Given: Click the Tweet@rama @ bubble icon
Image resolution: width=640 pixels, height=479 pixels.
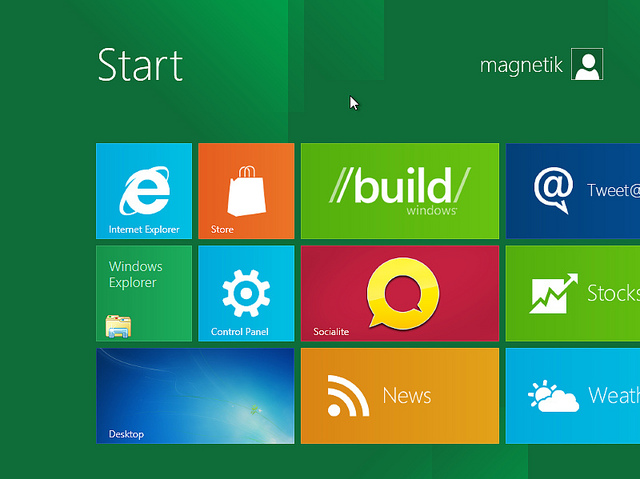Looking at the screenshot, I should tap(553, 190).
